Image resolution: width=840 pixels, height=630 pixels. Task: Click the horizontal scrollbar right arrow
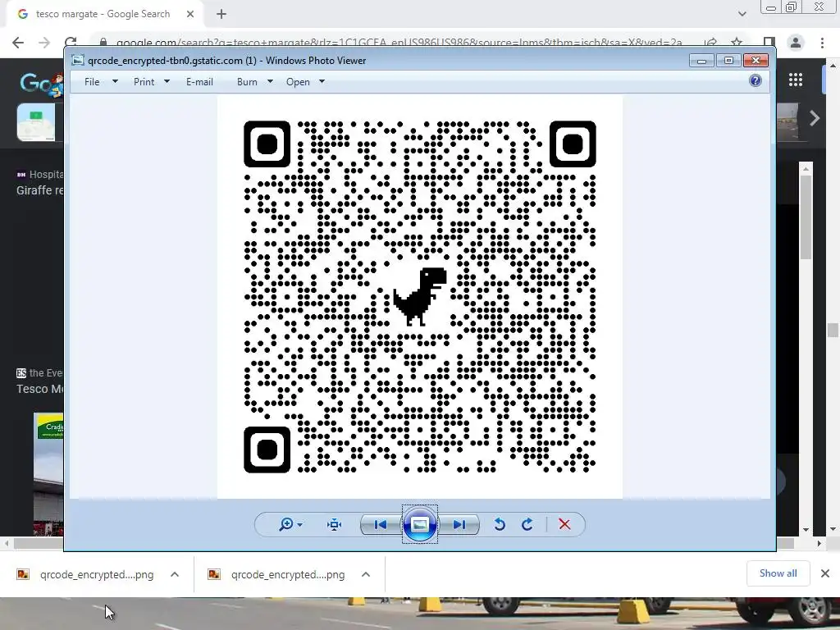click(x=819, y=543)
